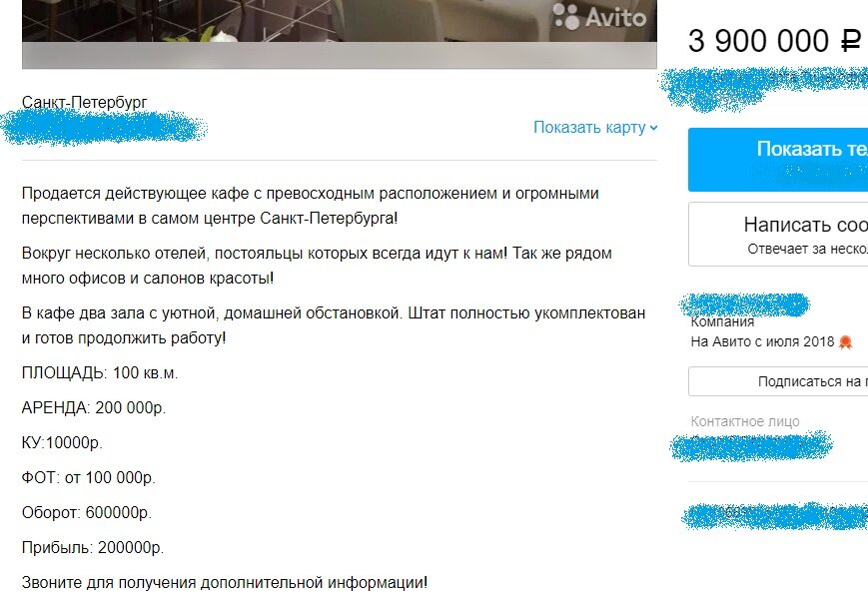Click the 3 900 000 price value
The height and width of the screenshot is (598, 868).
click(x=759, y=42)
